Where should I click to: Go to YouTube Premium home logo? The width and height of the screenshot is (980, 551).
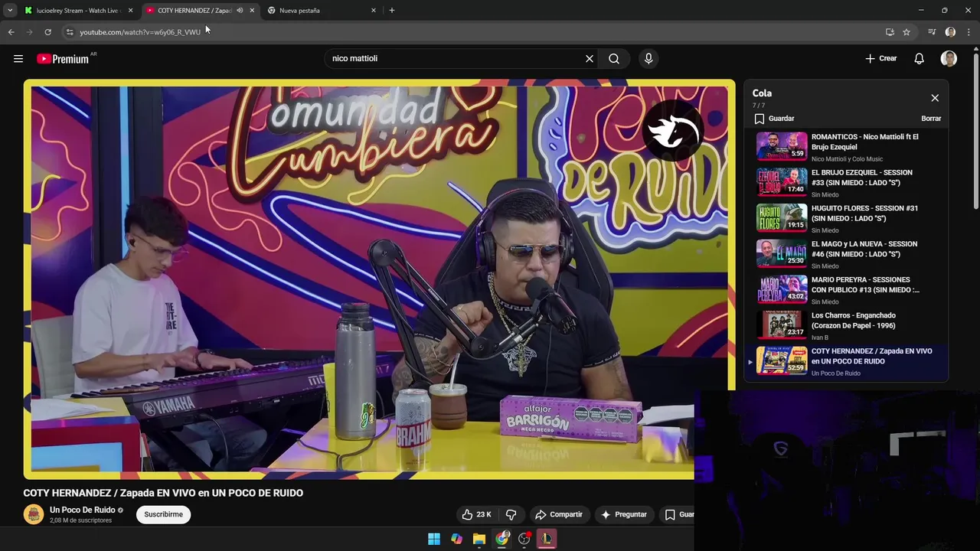click(x=63, y=59)
